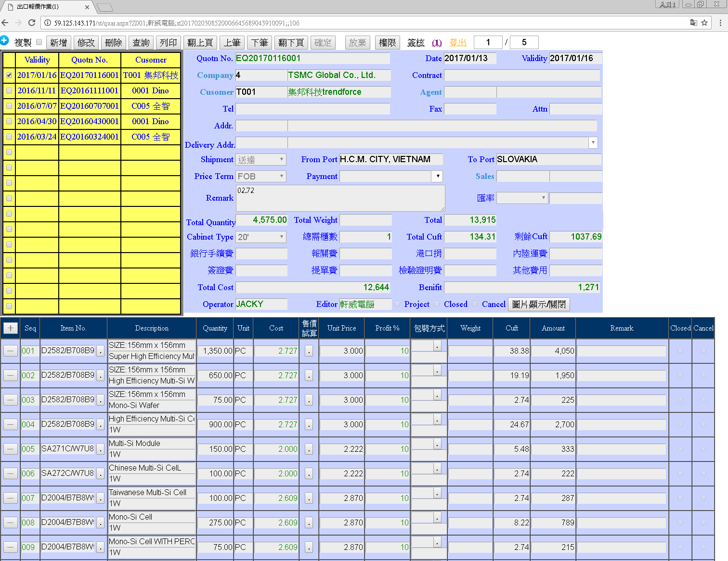Remove detail row 002 with its minus button

click(11, 375)
